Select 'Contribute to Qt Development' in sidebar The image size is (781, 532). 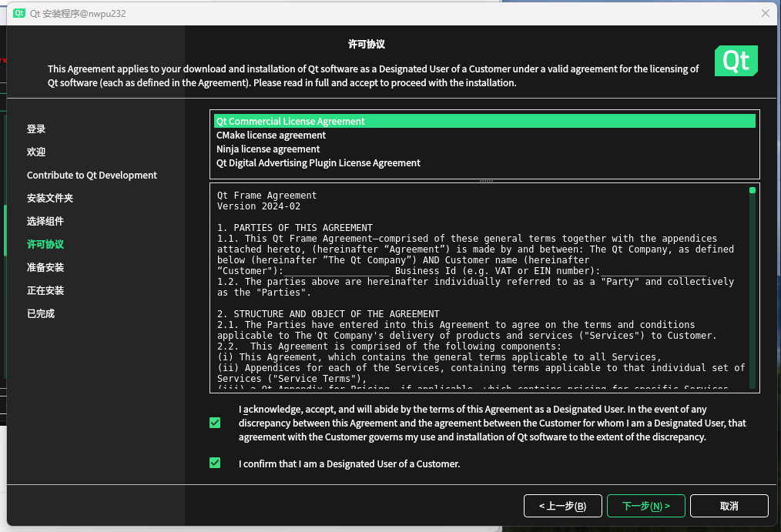click(x=92, y=175)
